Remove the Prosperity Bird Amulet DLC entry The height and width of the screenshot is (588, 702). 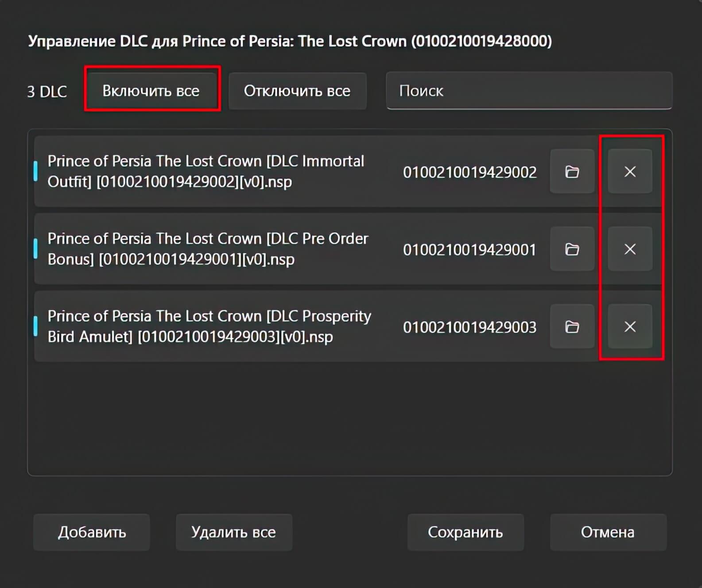(630, 327)
